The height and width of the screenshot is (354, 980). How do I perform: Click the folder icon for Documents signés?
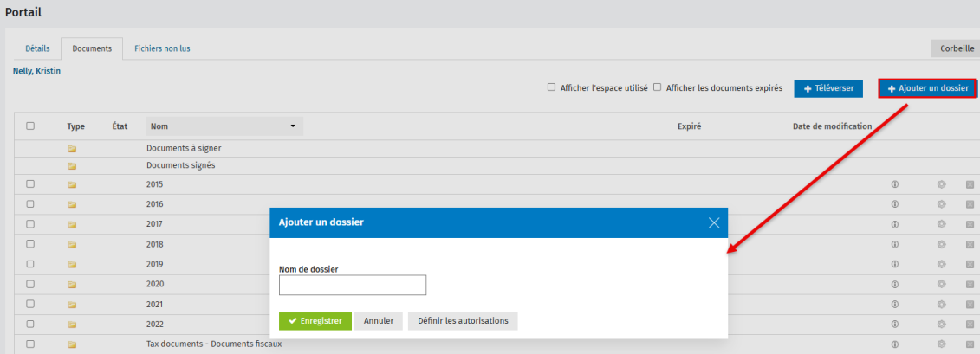[x=73, y=165]
